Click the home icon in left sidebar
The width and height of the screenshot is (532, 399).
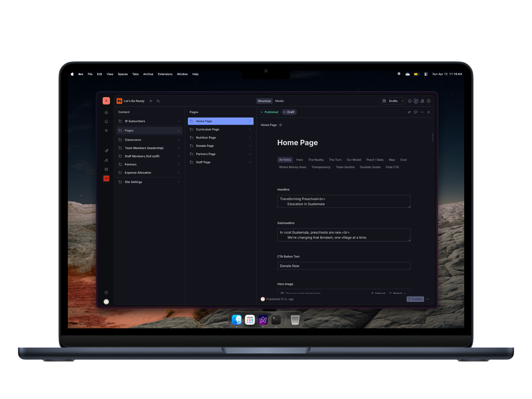pos(106,112)
